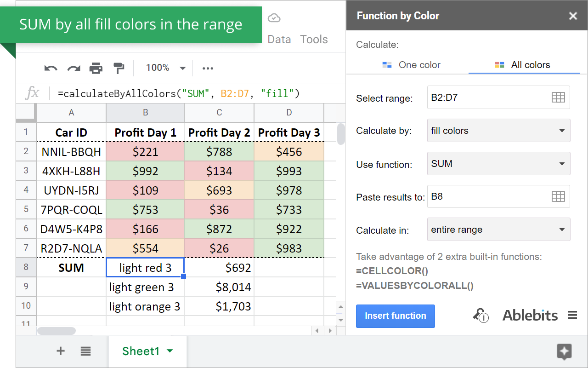The height and width of the screenshot is (368, 588).
Task: Click the undo arrow icon
Action: pos(51,68)
